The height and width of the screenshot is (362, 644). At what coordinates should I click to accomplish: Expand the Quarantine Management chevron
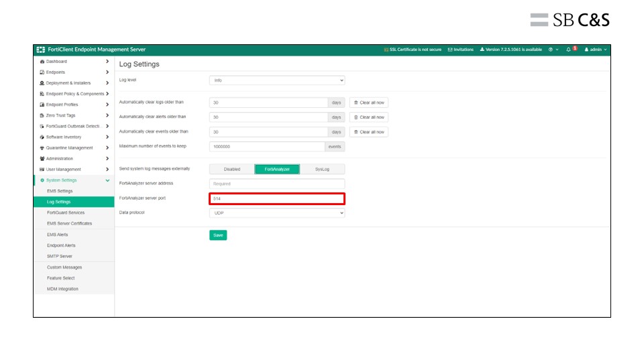pyautogui.click(x=107, y=147)
